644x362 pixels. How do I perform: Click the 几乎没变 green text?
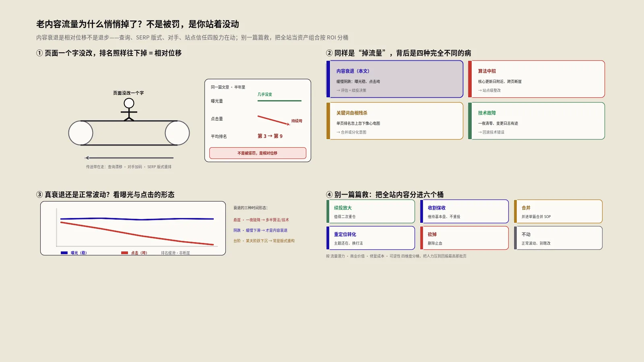[265, 95]
